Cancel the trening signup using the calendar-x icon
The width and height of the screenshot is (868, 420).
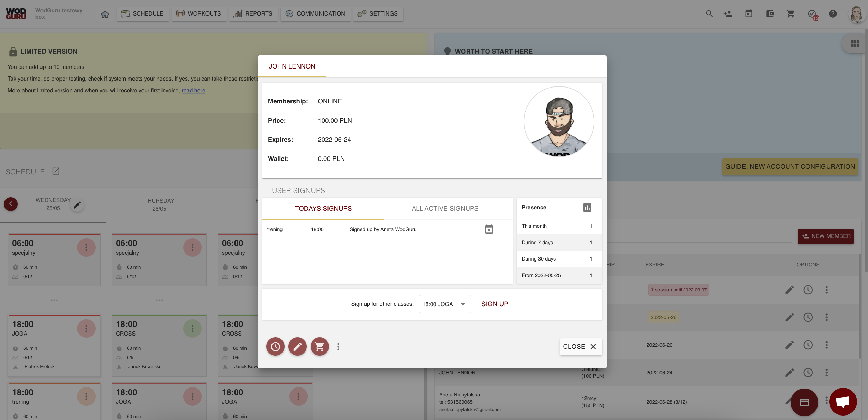pos(488,229)
